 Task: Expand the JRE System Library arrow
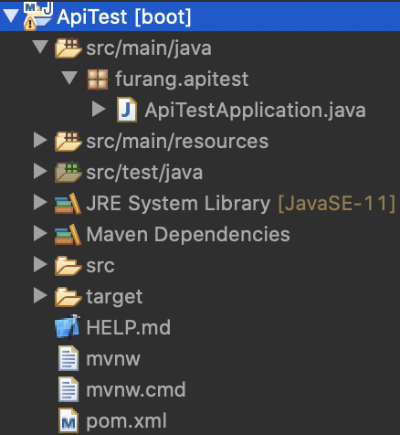click(40, 202)
